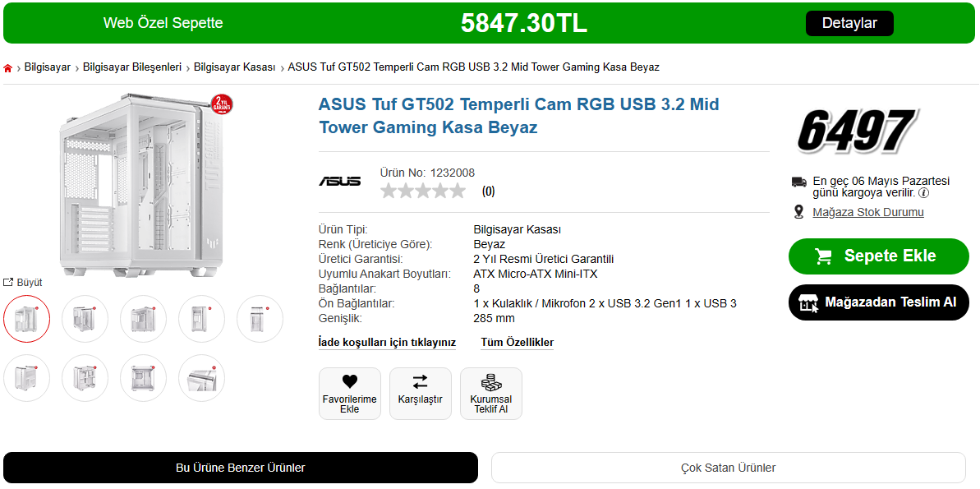
Task: Click the five-star rating row
Action: coord(422,191)
